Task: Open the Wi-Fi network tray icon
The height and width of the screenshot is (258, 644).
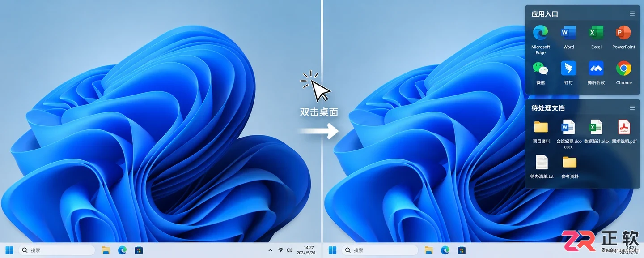Action: point(281,250)
